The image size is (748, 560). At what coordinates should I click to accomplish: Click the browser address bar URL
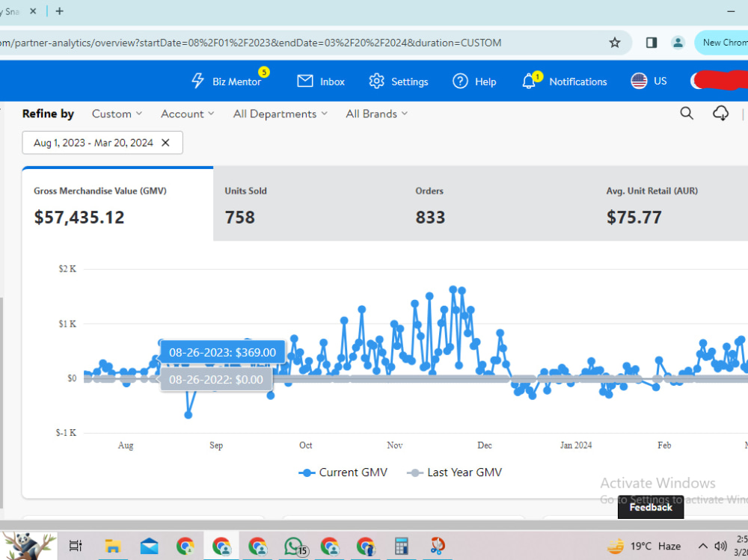[x=251, y=43]
